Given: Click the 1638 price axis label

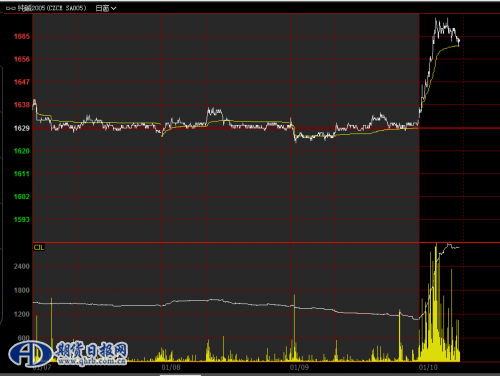Looking at the screenshot, I should 22,105.
